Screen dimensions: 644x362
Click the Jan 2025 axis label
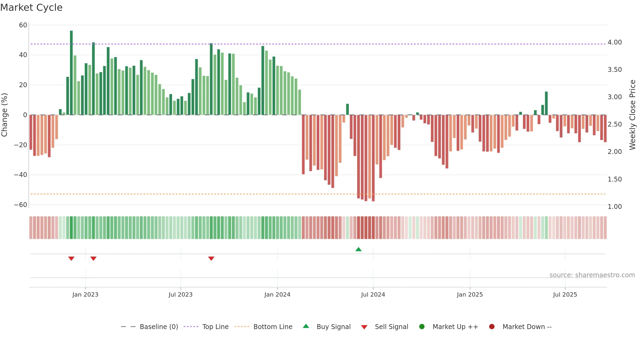[x=470, y=295]
